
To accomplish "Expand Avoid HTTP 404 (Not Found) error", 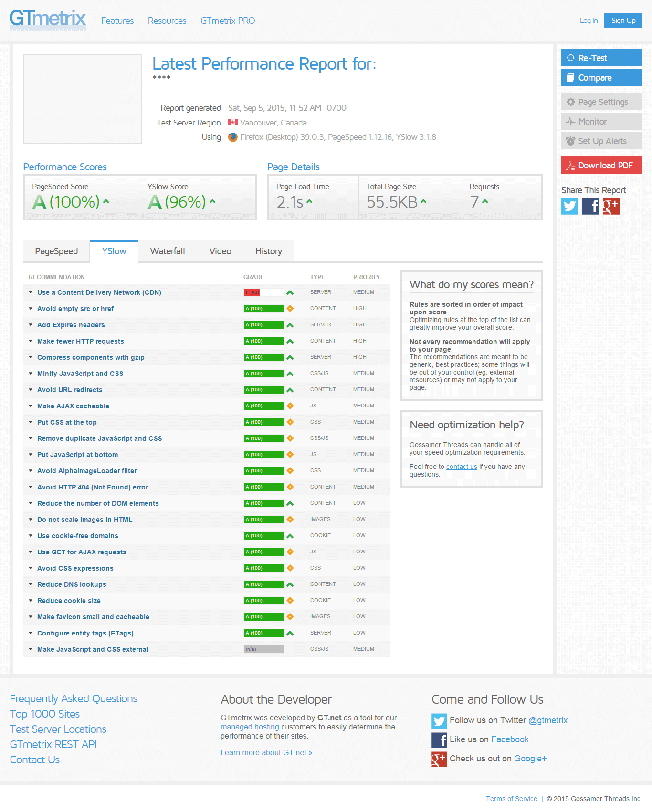I will click(x=93, y=487).
